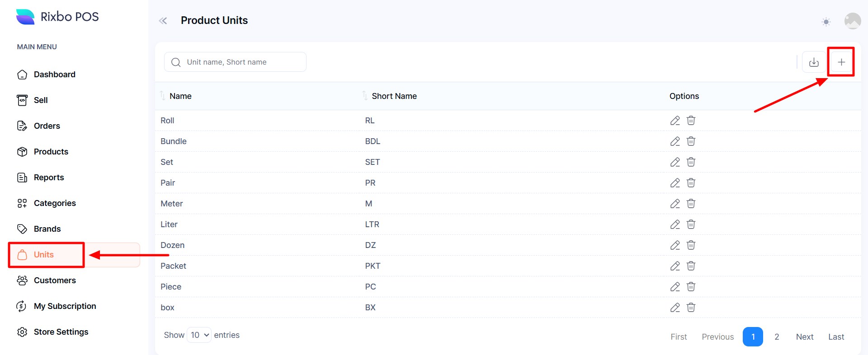This screenshot has height=355, width=868.
Task: Go to Next page of units
Action: [804, 337]
